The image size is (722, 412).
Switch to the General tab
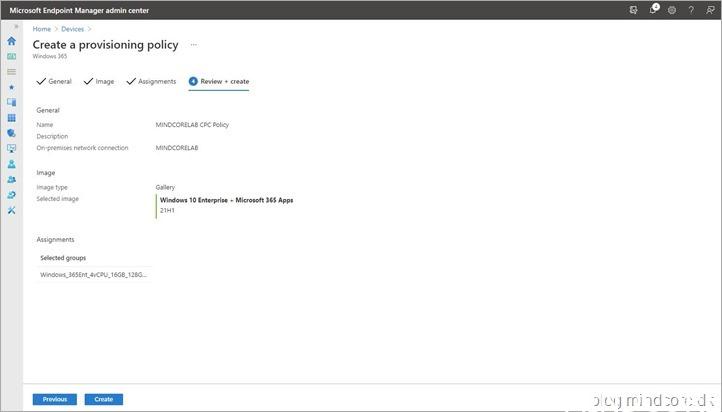(54, 81)
